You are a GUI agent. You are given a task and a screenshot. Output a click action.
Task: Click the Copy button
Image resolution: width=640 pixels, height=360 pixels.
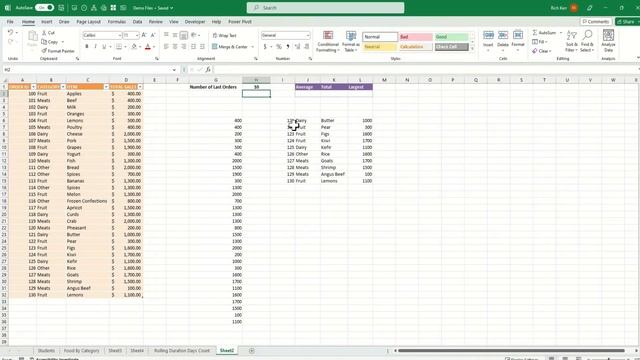50,42
